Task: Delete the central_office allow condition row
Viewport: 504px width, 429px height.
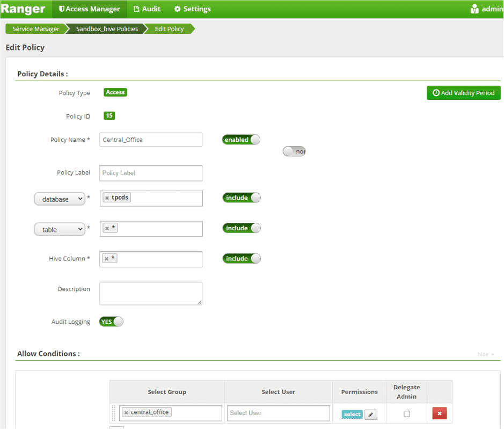Action: tap(440, 413)
